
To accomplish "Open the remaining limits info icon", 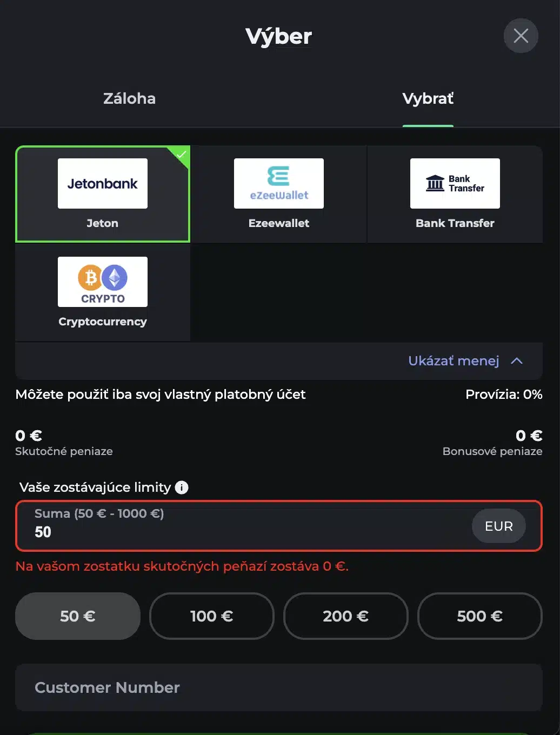I will (x=182, y=487).
